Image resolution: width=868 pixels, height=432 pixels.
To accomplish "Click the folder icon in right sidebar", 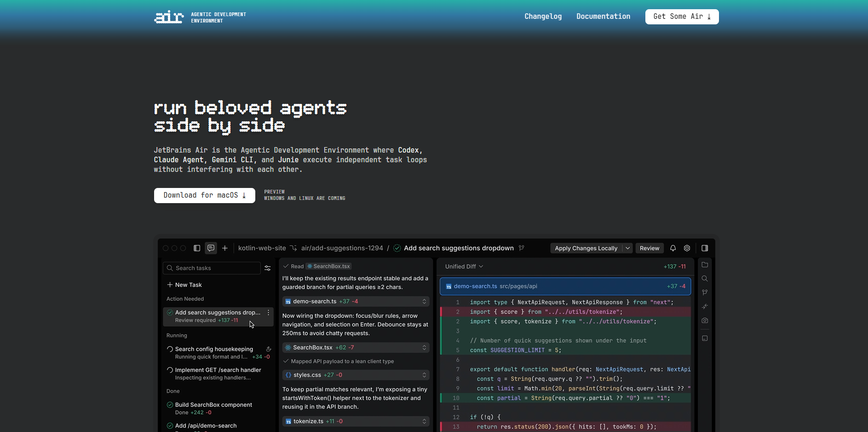I will [x=705, y=265].
